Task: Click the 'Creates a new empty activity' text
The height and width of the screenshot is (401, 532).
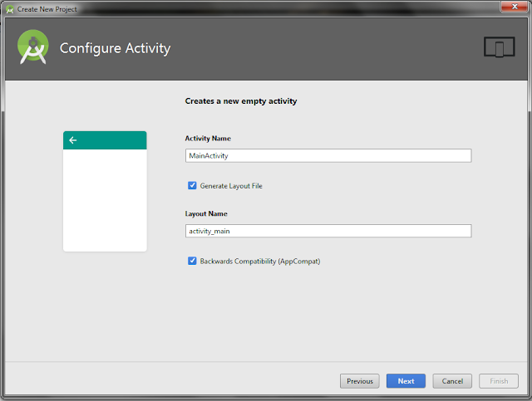Action: pyautogui.click(x=241, y=101)
